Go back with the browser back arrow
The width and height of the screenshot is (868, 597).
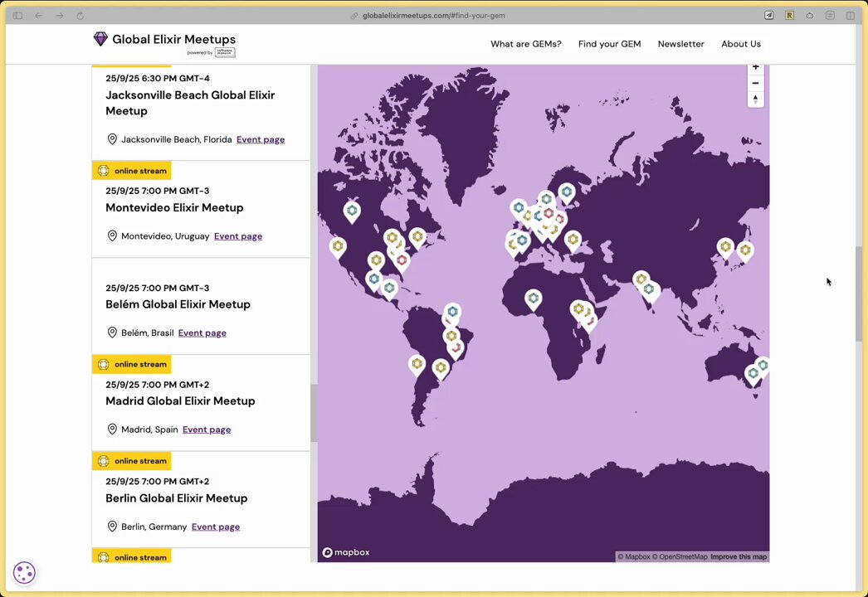38,16
